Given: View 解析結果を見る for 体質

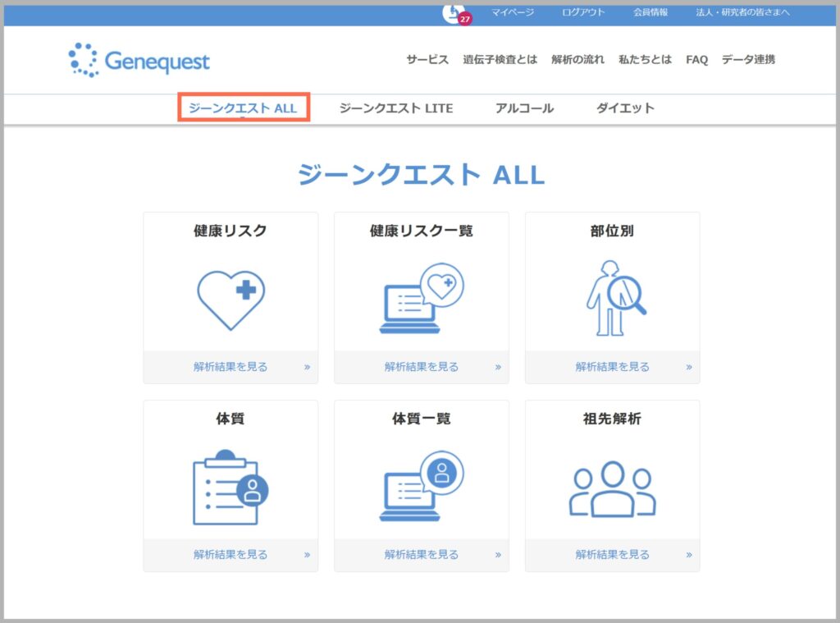Looking at the screenshot, I should [x=231, y=555].
